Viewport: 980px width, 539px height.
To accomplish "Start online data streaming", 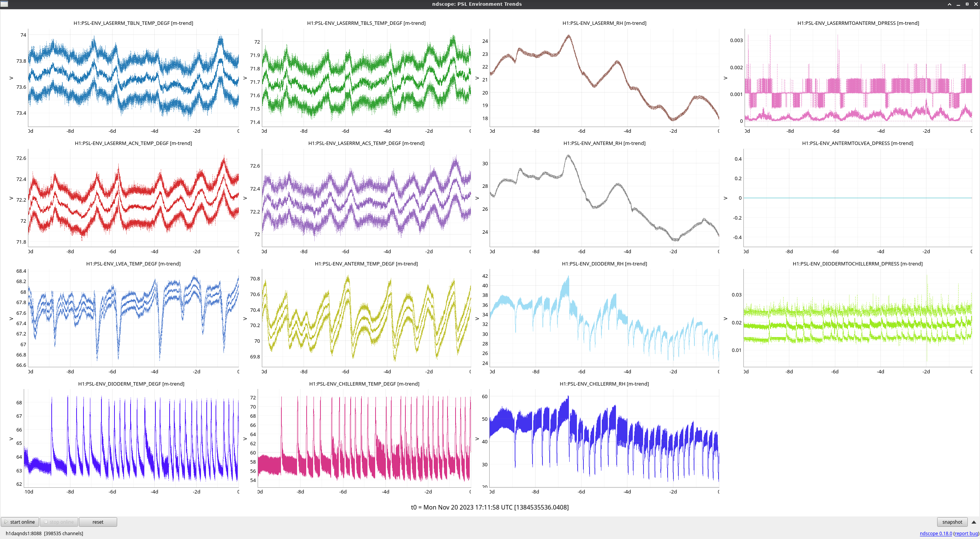I will click(20, 522).
